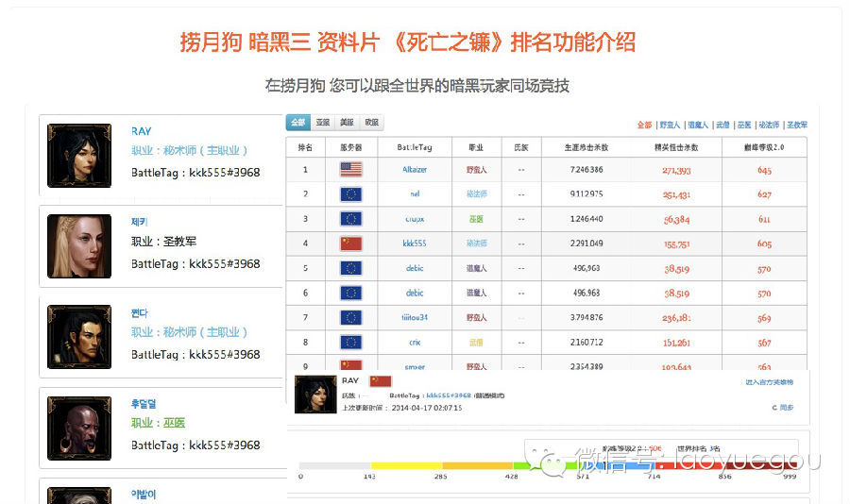Click US flag icon in rank 1 row
The image size is (850, 504).
pos(350,169)
